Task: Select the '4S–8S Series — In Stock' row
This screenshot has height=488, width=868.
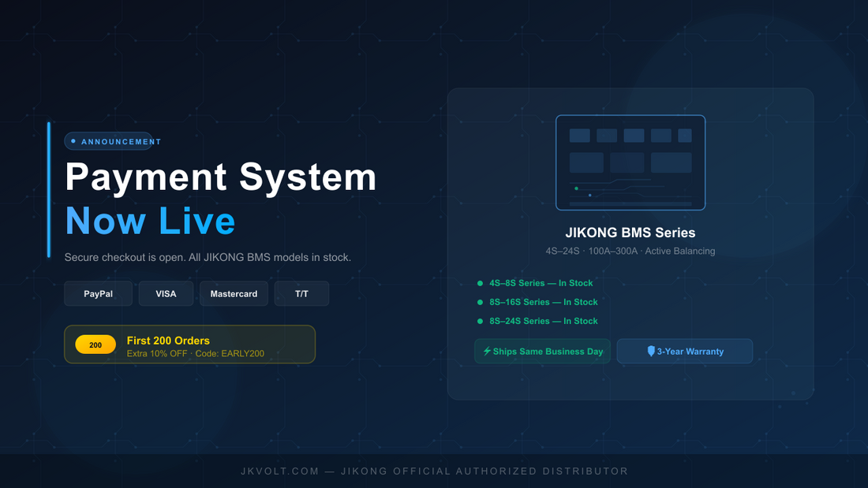Action: [535, 283]
